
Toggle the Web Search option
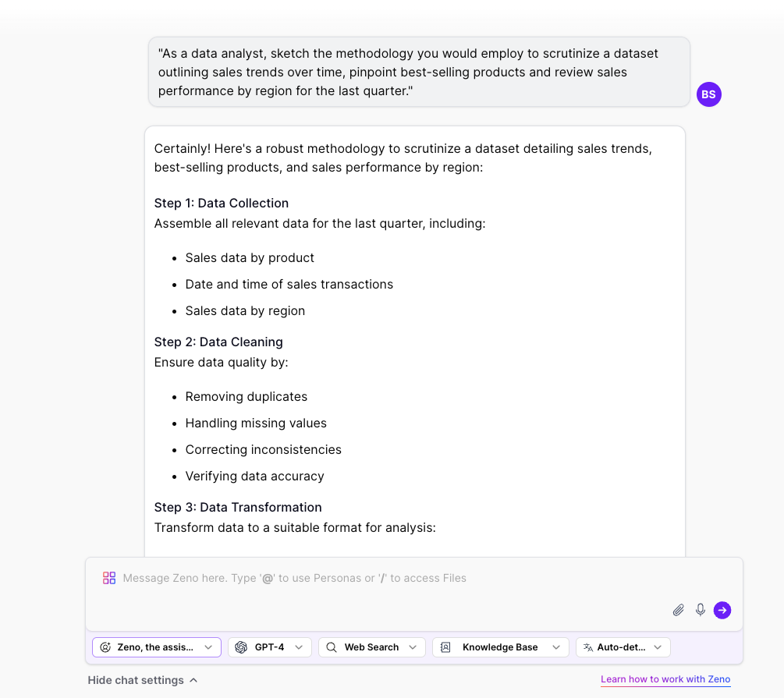click(372, 647)
